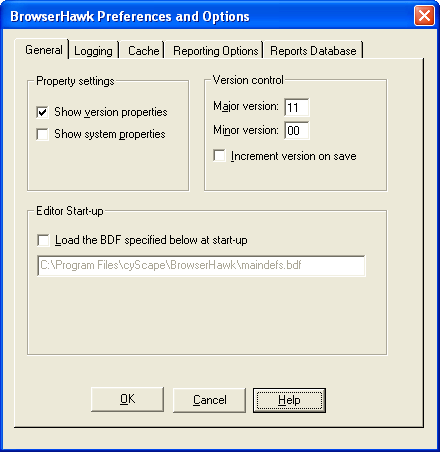Screen dimensions: 440x452
Task: Click the BrowserHawk Preferences and Options title bar
Action: click(207, 16)
